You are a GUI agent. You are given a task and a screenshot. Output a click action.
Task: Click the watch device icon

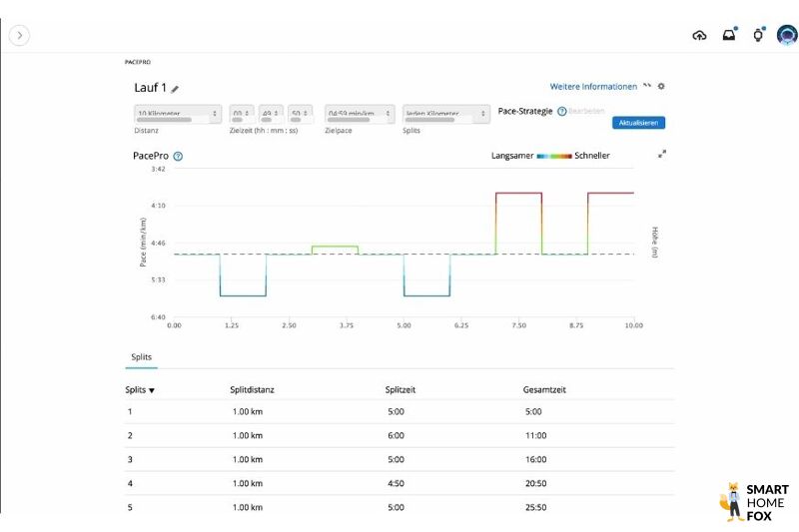click(x=758, y=35)
